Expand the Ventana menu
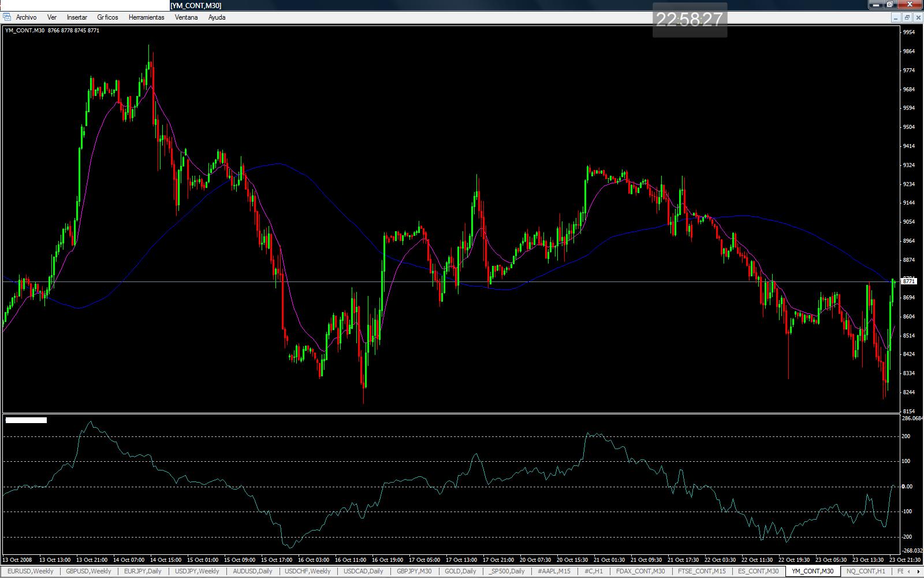 coord(186,17)
